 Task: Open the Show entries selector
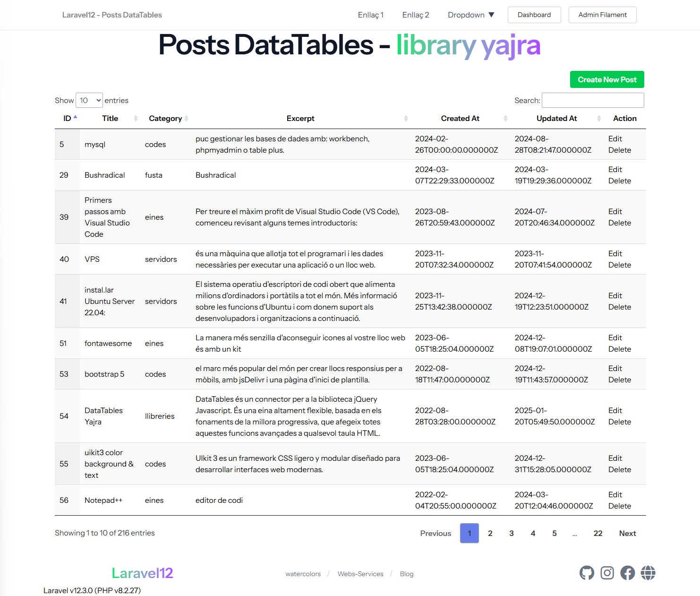coord(89,100)
